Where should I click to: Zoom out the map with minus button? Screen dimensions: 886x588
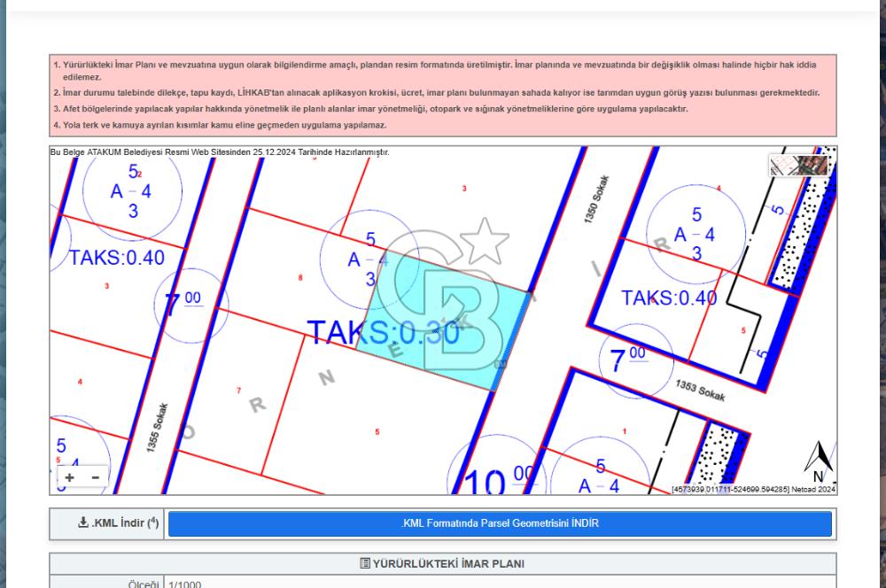(95, 477)
